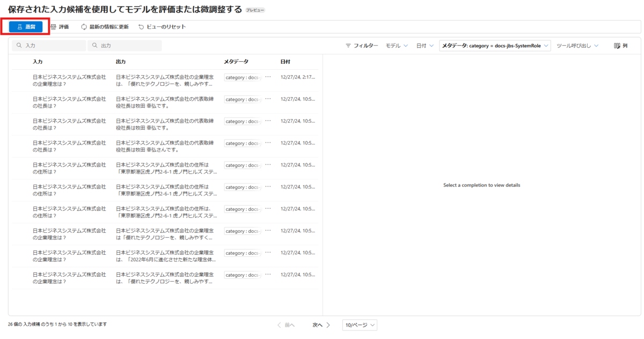Select the output starting 住所は、「東京都港区
This screenshot has width=644, height=339.
(x=166, y=212)
